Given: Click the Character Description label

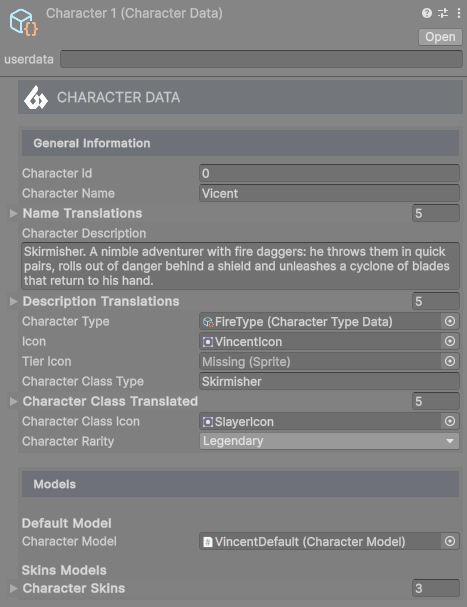Looking at the screenshot, I should [84, 233].
